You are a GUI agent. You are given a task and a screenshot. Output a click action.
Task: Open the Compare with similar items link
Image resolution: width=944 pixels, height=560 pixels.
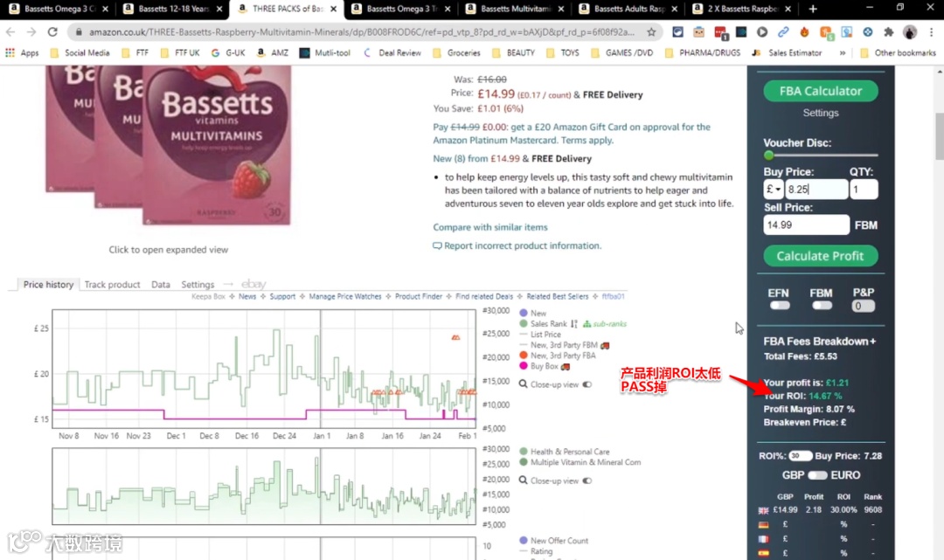[490, 227]
